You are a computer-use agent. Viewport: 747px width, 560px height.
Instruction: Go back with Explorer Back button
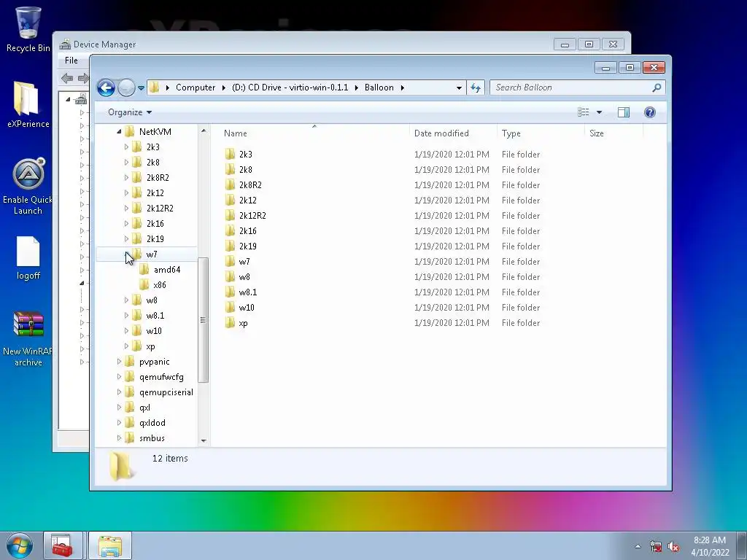click(106, 87)
